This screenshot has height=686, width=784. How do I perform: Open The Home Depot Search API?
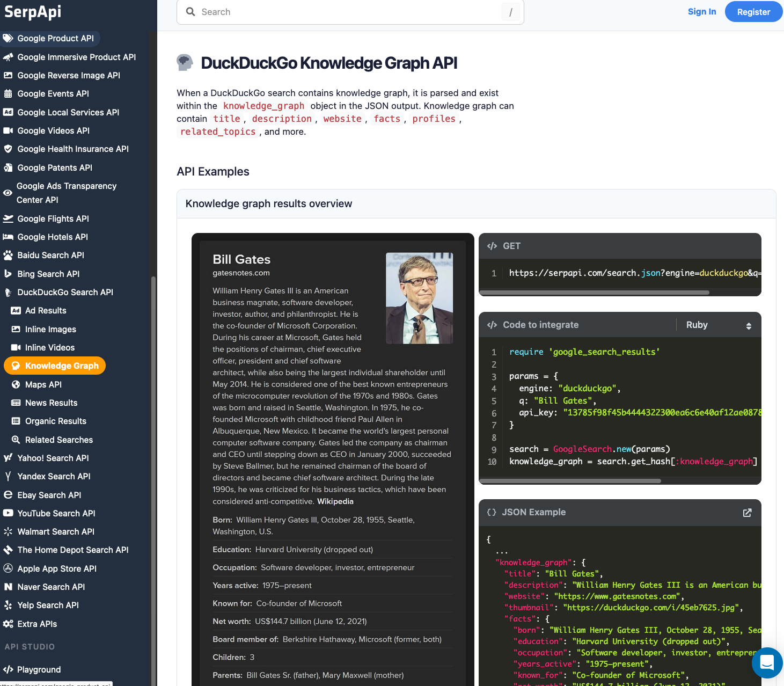[73, 550]
